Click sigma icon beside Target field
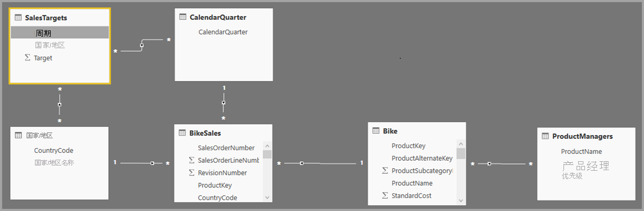 [x=27, y=58]
